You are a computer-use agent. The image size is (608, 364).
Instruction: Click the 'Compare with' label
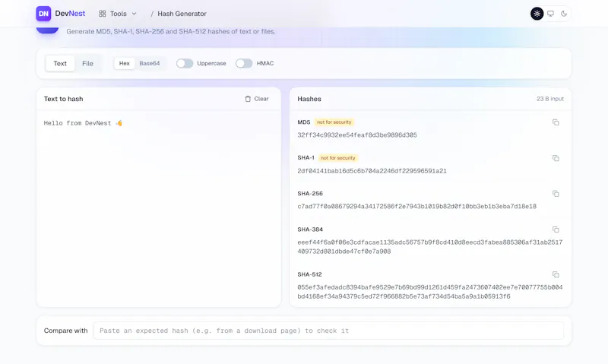(65, 331)
